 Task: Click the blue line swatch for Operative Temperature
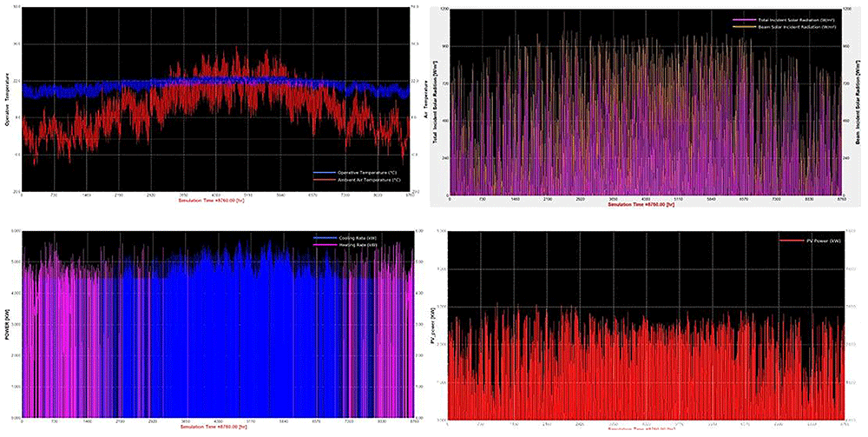(x=325, y=173)
